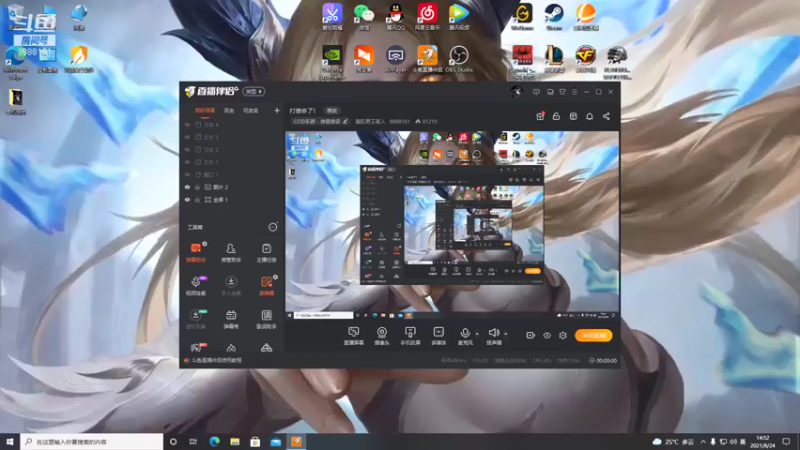800x450 pixels.
Task: Open the skin (shirt) icon in title bar
Action: click(x=562, y=92)
